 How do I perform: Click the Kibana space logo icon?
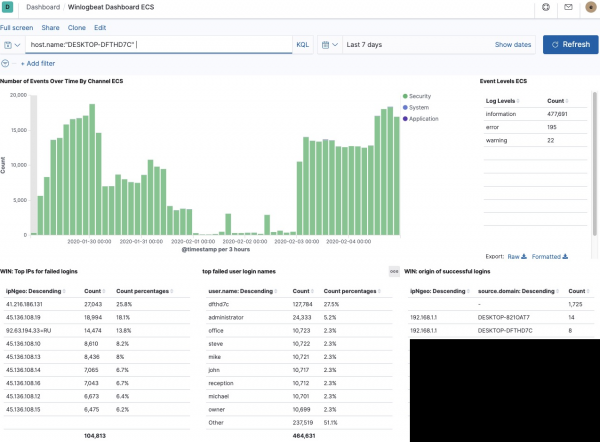(x=8, y=7)
